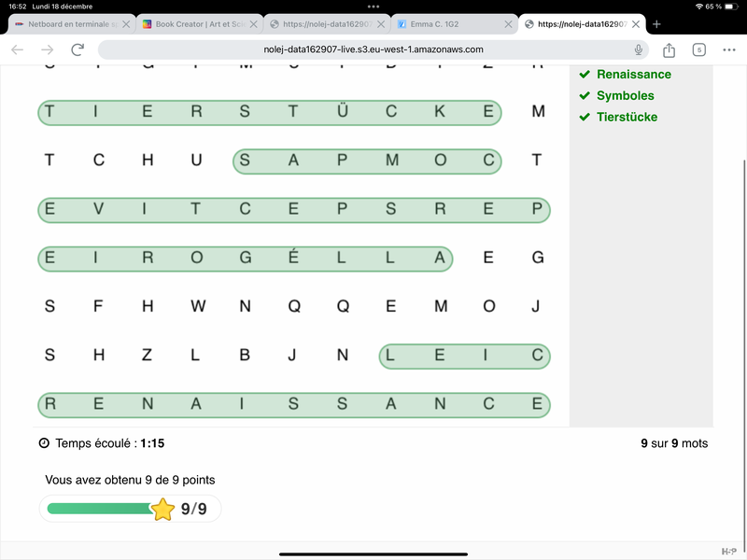Tap the microphone icon in address bar
The height and width of the screenshot is (560, 747).
point(639,49)
